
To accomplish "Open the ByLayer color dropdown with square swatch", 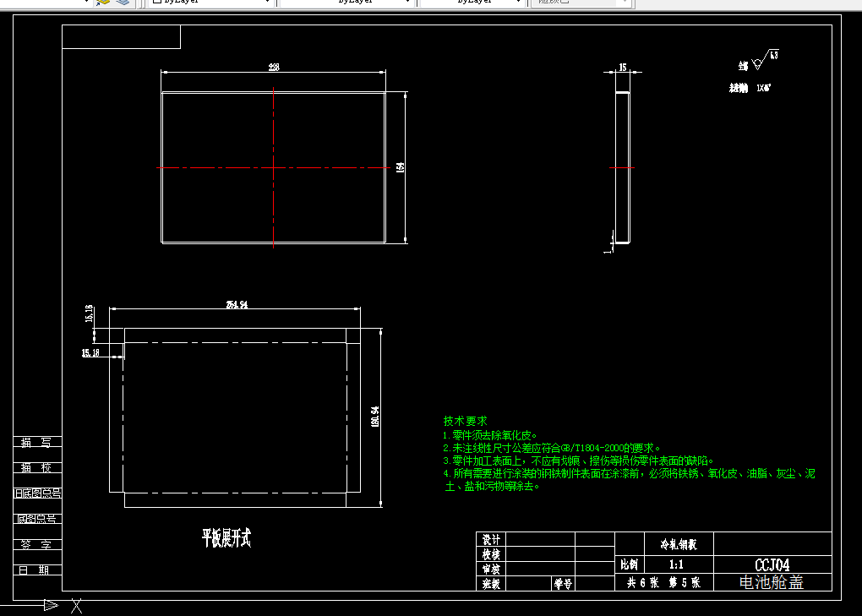I will (x=211, y=3).
